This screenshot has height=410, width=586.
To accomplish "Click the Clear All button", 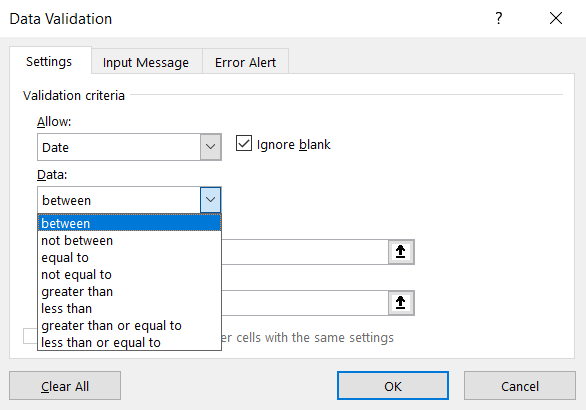I will [65, 386].
